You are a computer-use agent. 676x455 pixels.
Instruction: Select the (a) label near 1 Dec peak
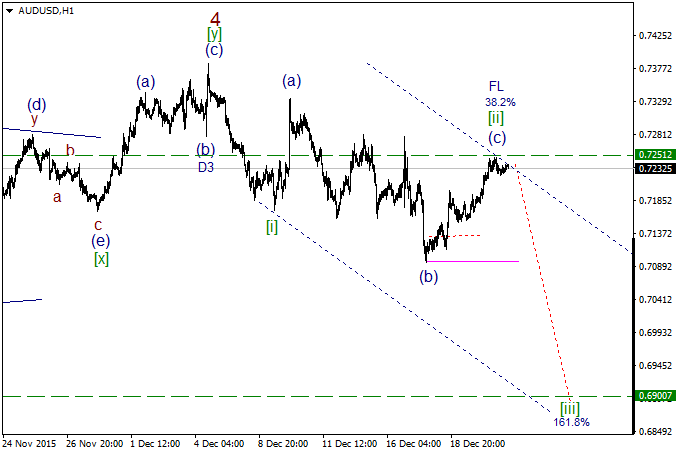point(146,82)
